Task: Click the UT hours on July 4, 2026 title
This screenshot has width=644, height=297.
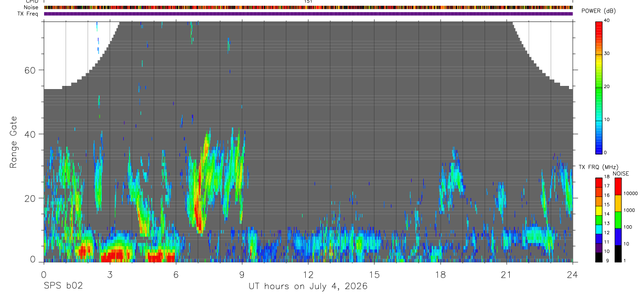Action: pyautogui.click(x=308, y=286)
